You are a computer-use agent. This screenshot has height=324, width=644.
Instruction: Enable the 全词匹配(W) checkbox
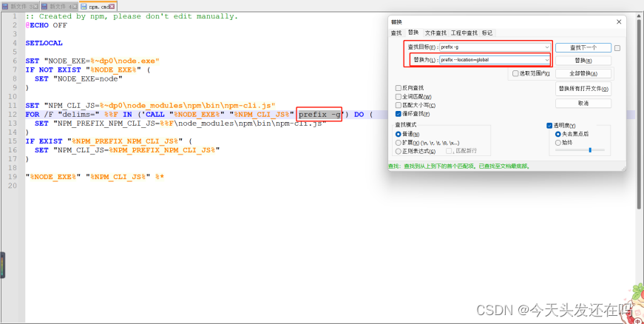pos(398,97)
